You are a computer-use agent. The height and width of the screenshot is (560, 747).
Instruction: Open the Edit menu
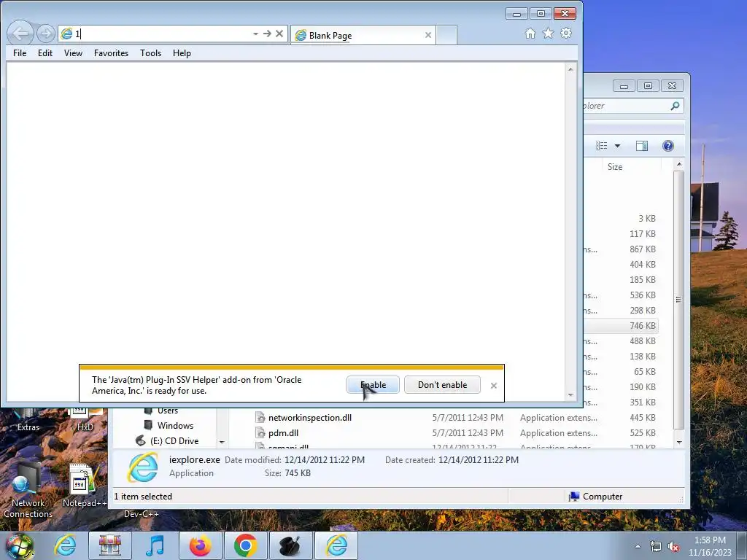[x=45, y=52]
